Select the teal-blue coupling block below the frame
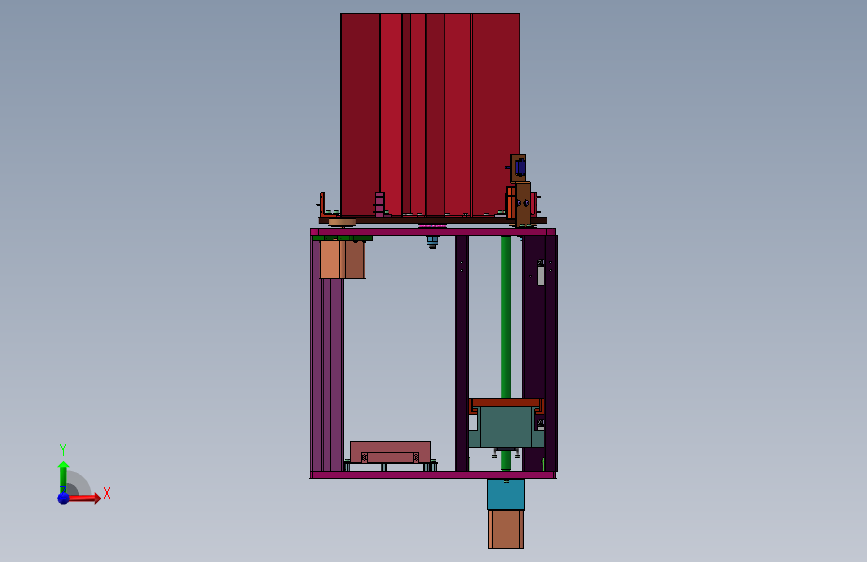The height and width of the screenshot is (562, 867). 505,495
